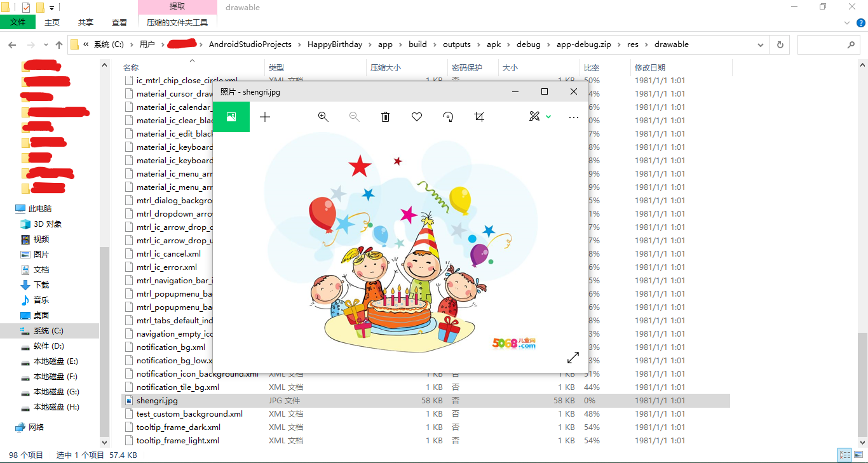Click the plus Add to icon in Photos
Image resolution: width=868 pixels, height=463 pixels.
click(266, 117)
